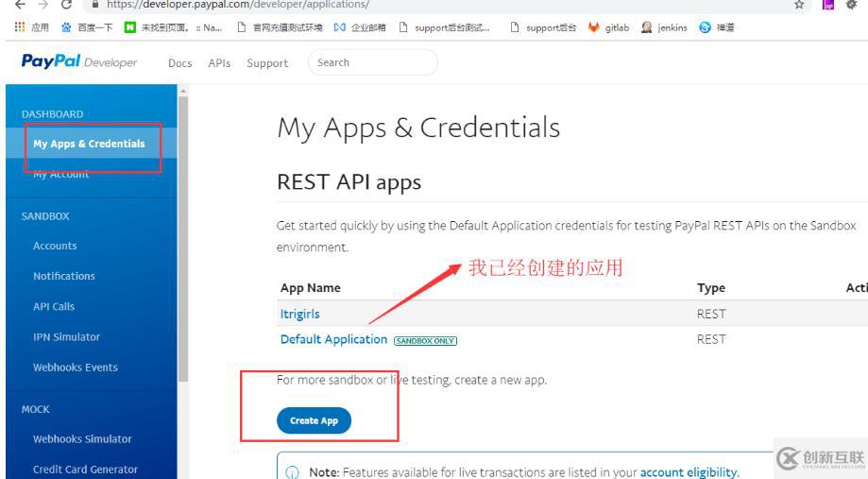Open sandbox Accounts

tap(55, 246)
